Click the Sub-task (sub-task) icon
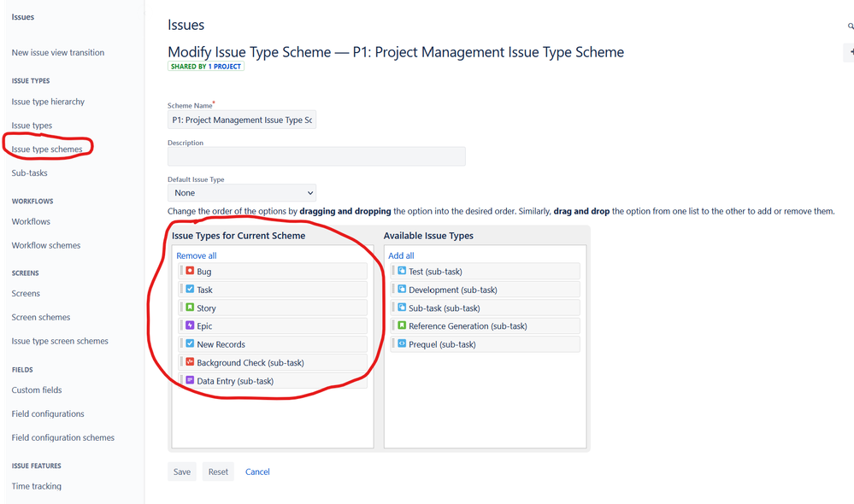The height and width of the screenshot is (504, 854). point(402,308)
